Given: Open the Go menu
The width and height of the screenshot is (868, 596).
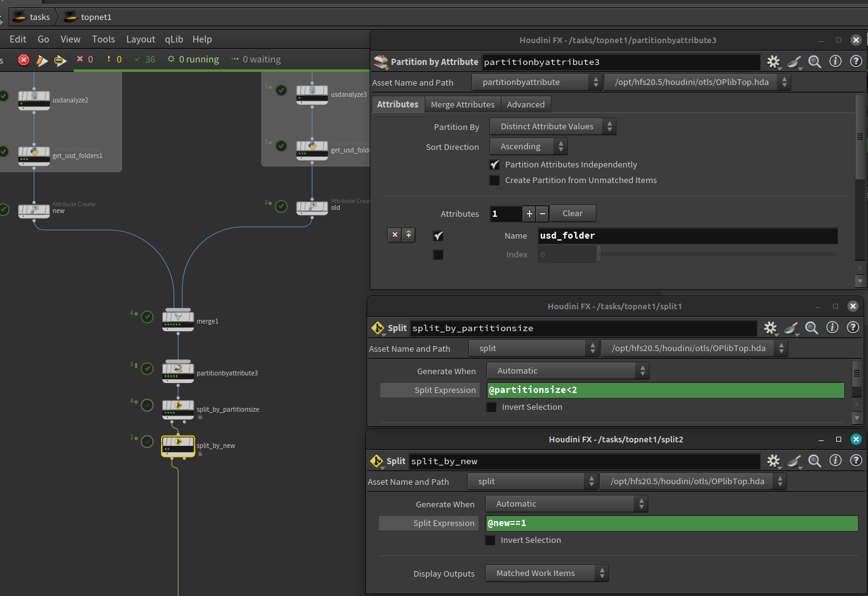Looking at the screenshot, I should tap(43, 39).
